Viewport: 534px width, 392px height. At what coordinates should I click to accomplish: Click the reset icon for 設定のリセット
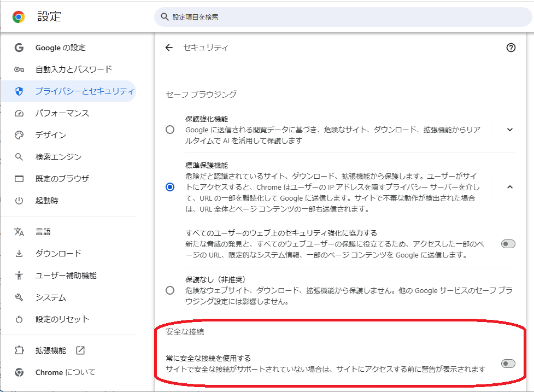click(x=19, y=319)
